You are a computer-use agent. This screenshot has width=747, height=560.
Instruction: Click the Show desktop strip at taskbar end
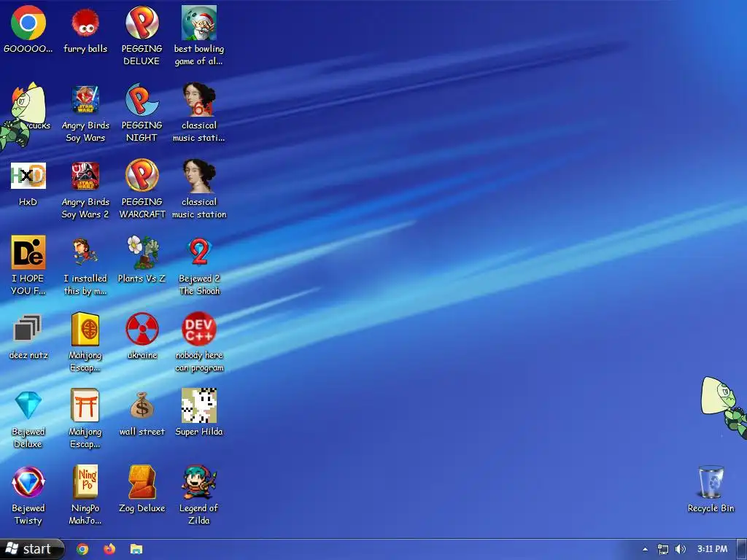click(742, 549)
